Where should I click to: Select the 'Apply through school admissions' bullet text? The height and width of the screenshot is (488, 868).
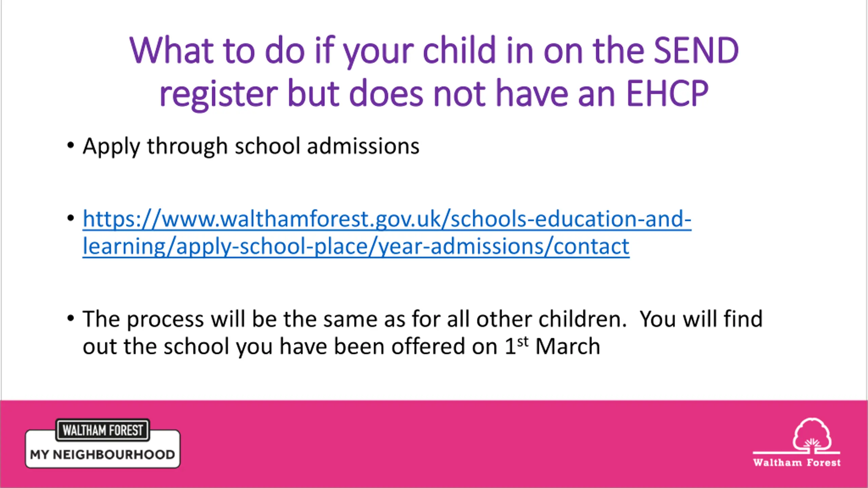(251, 146)
